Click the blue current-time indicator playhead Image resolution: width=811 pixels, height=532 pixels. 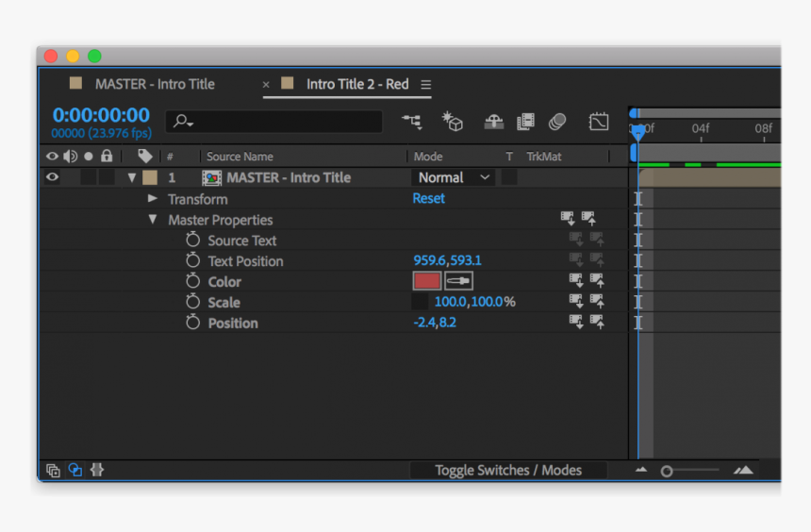pos(637,132)
